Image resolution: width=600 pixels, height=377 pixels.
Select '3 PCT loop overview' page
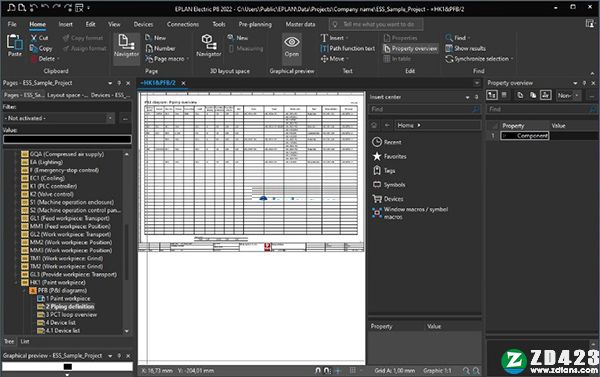[x=71, y=315]
